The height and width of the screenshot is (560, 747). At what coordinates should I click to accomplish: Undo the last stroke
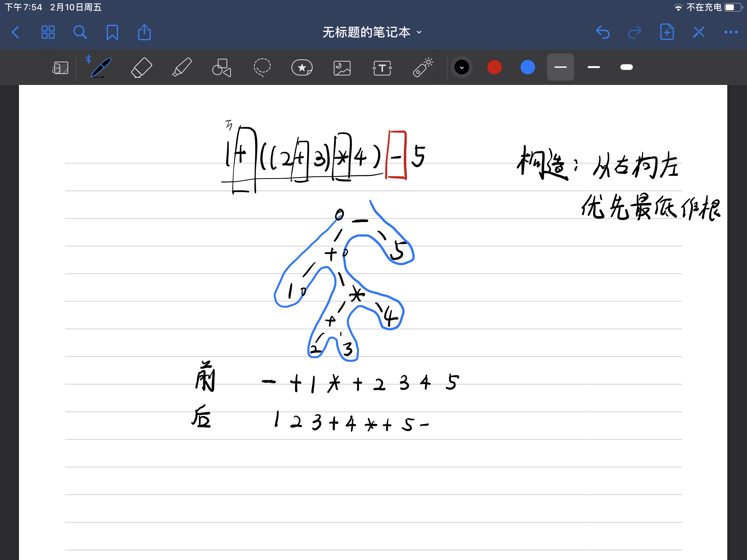[x=603, y=32]
